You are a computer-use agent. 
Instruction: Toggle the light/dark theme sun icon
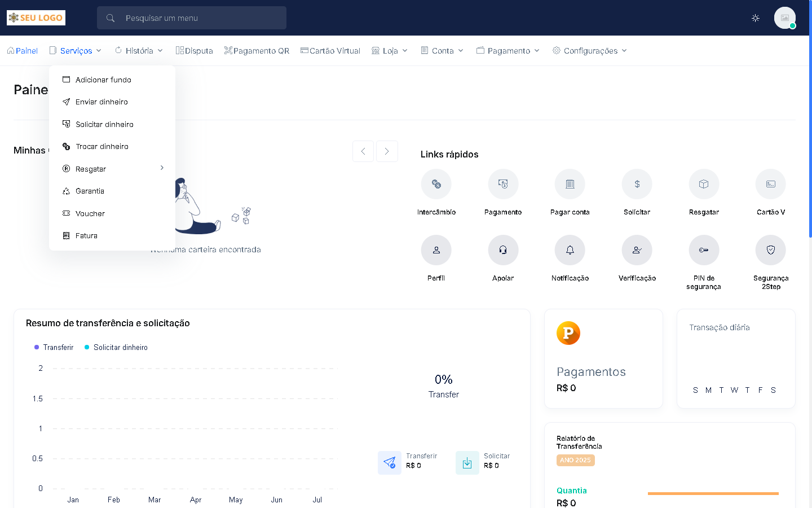click(x=756, y=18)
